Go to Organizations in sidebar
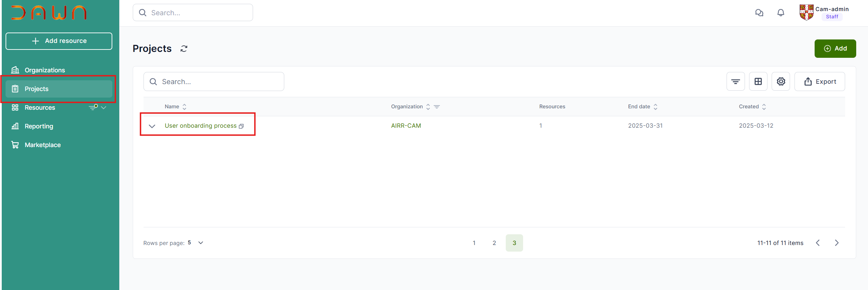 45,70
